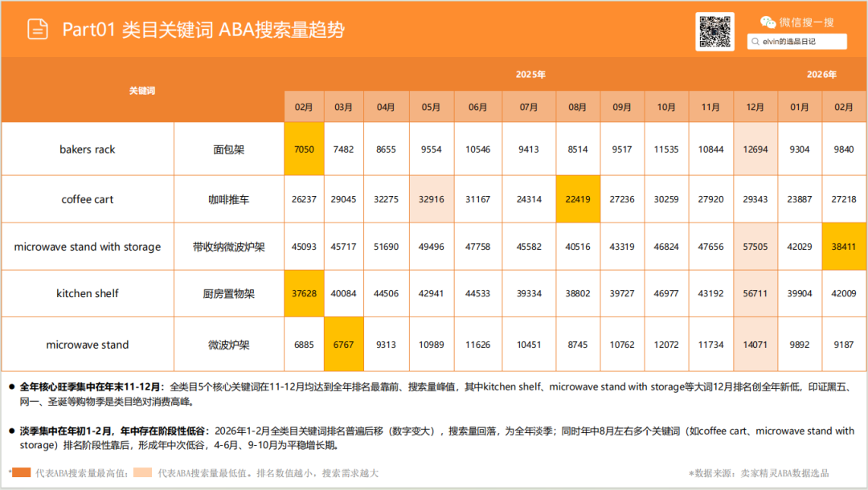Select the highlighted 7050 cell for bakers rack
The height and width of the screenshot is (490, 868).
(304, 149)
